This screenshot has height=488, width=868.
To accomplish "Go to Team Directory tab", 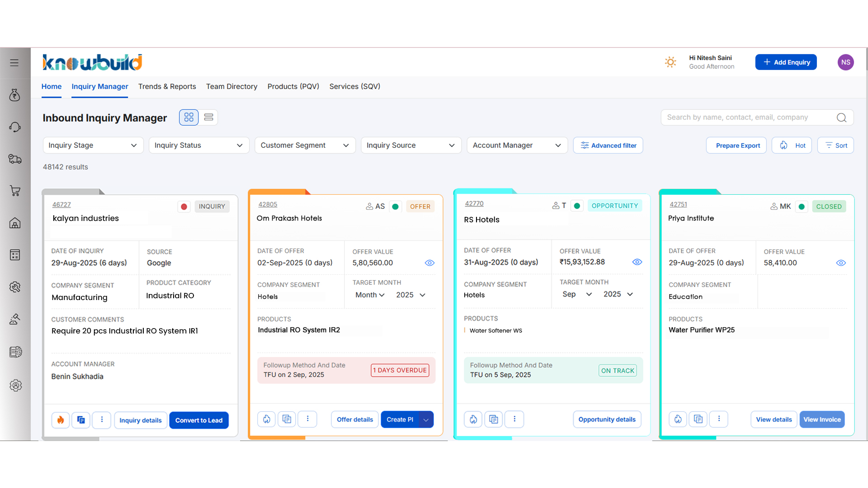I will click(231, 86).
